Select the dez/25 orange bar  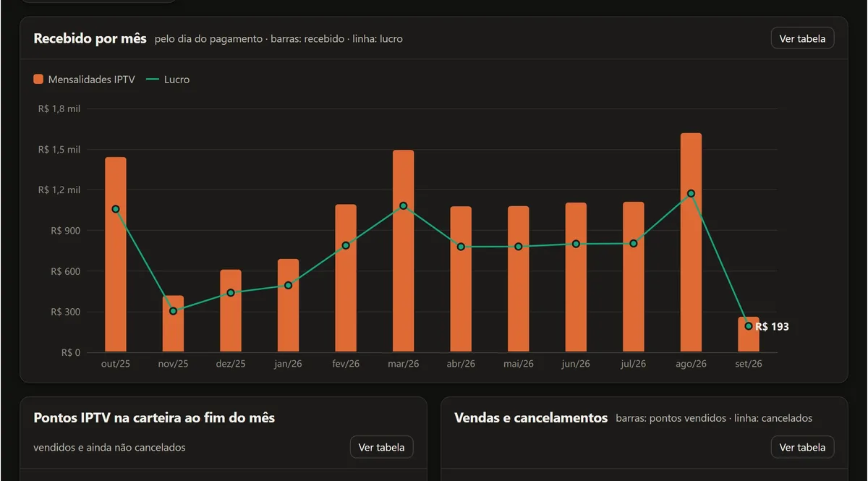[231, 311]
